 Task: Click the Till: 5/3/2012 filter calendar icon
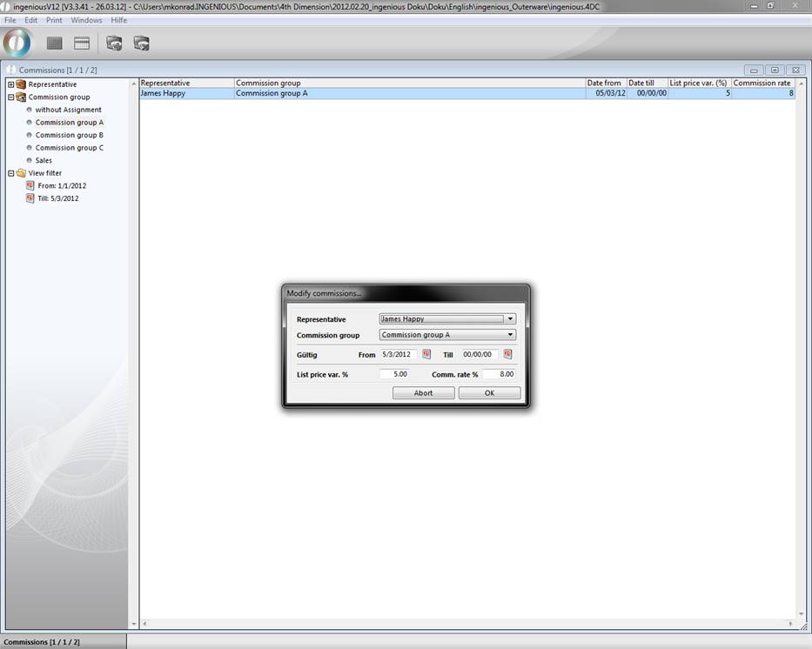click(x=30, y=198)
